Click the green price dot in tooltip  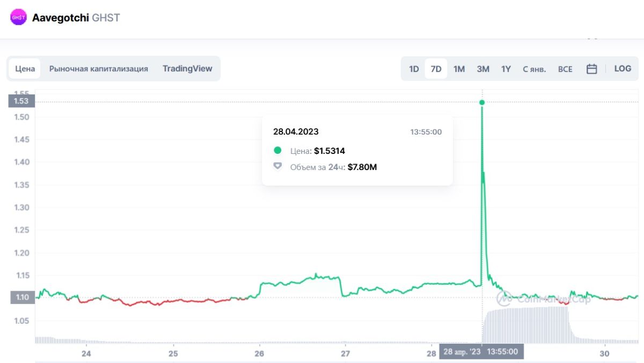[277, 151]
